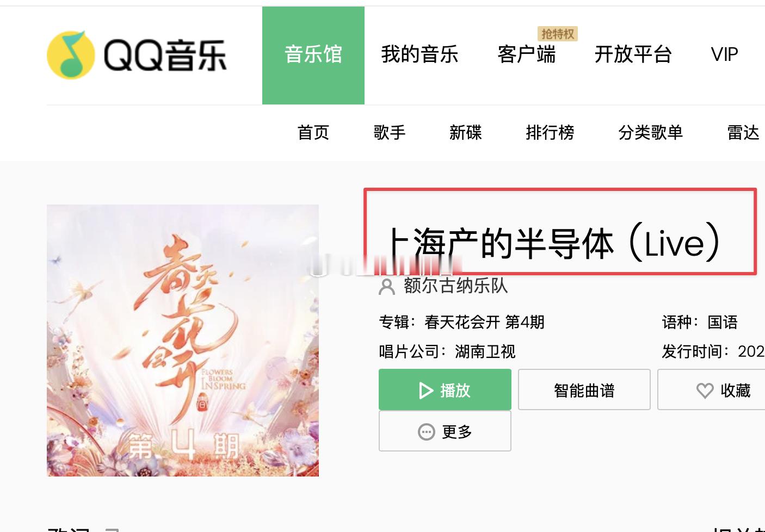Click the artist person icon

pos(387,286)
